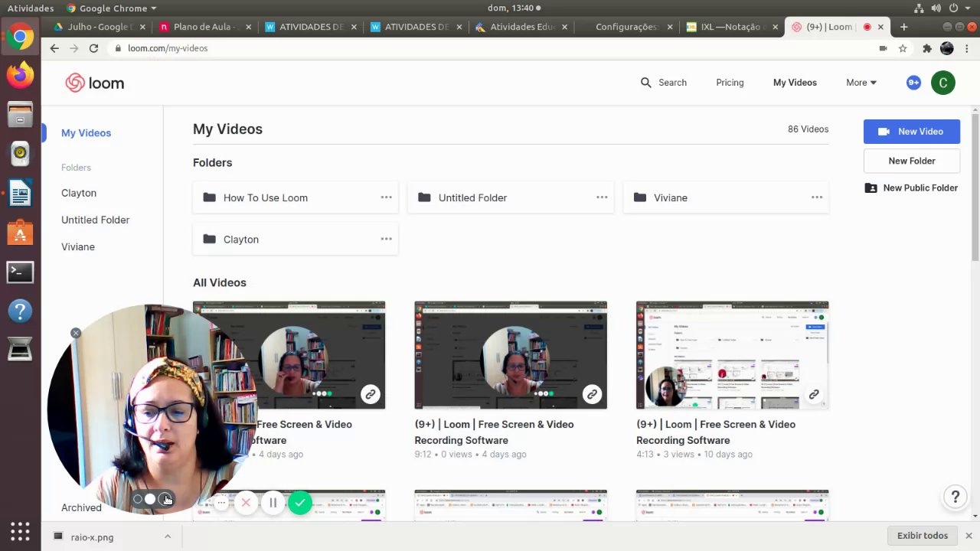This screenshot has width=980, height=551.
Task: Click the page vertical scrollbar
Action: pos(975,187)
